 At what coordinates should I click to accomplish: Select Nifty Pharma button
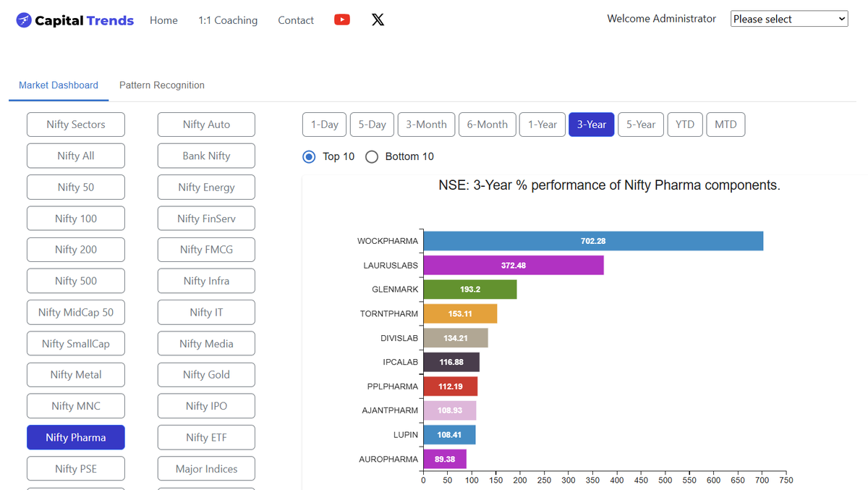coord(76,437)
